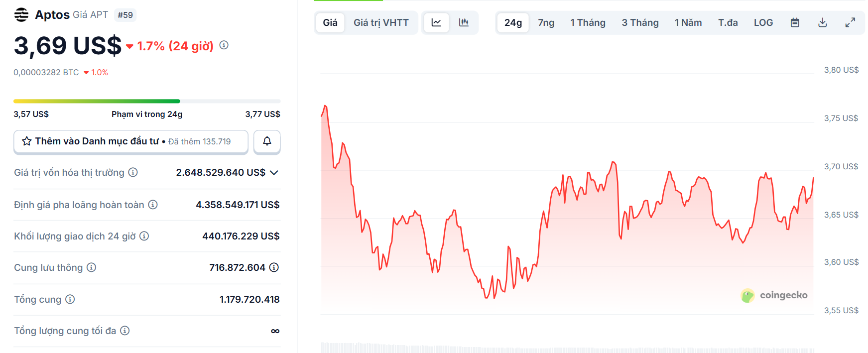Click the 440.176.229 US$ volume value
868x353 pixels.
click(241, 236)
